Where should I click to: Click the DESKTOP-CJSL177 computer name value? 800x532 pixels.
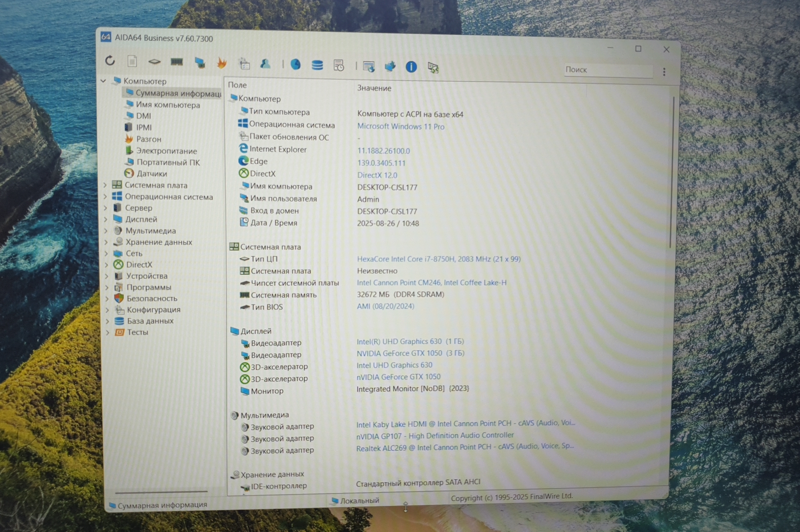point(387,188)
